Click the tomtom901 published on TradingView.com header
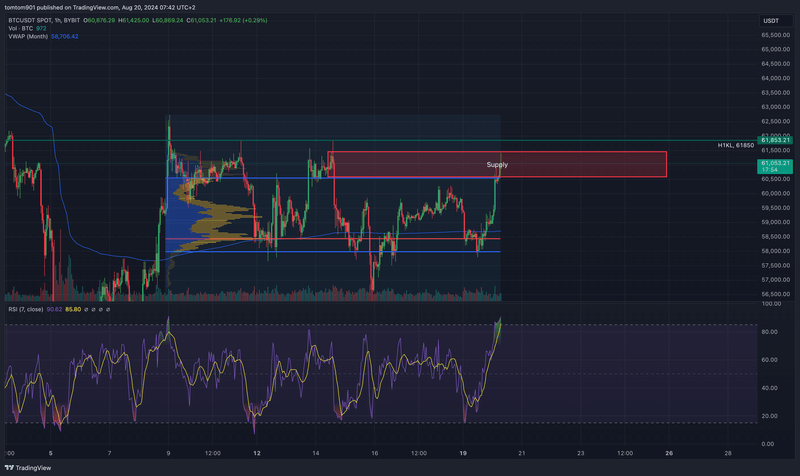800x476 pixels. tap(100, 8)
